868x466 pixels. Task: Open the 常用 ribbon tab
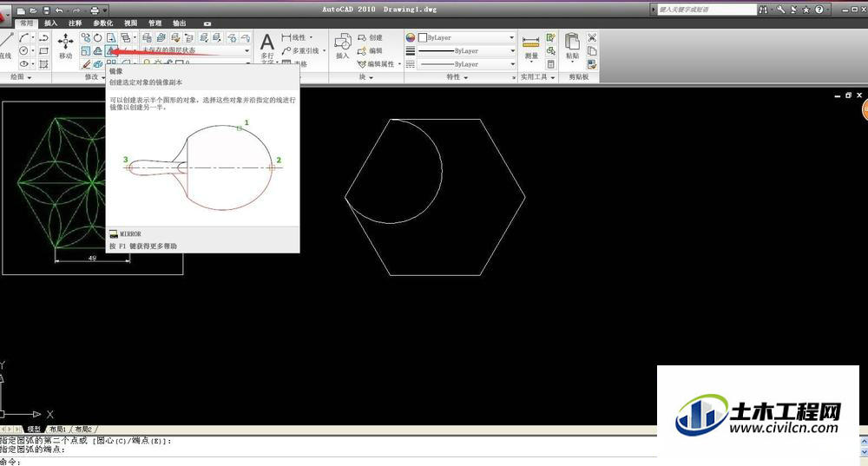27,23
